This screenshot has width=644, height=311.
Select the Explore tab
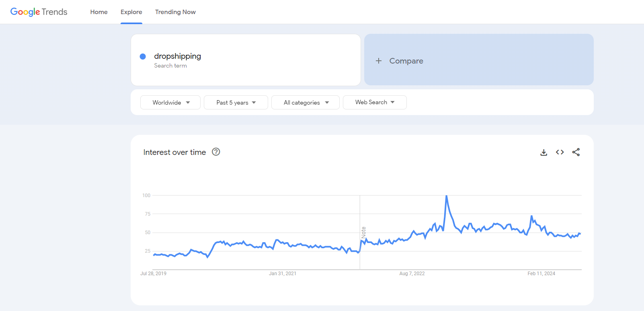click(131, 12)
